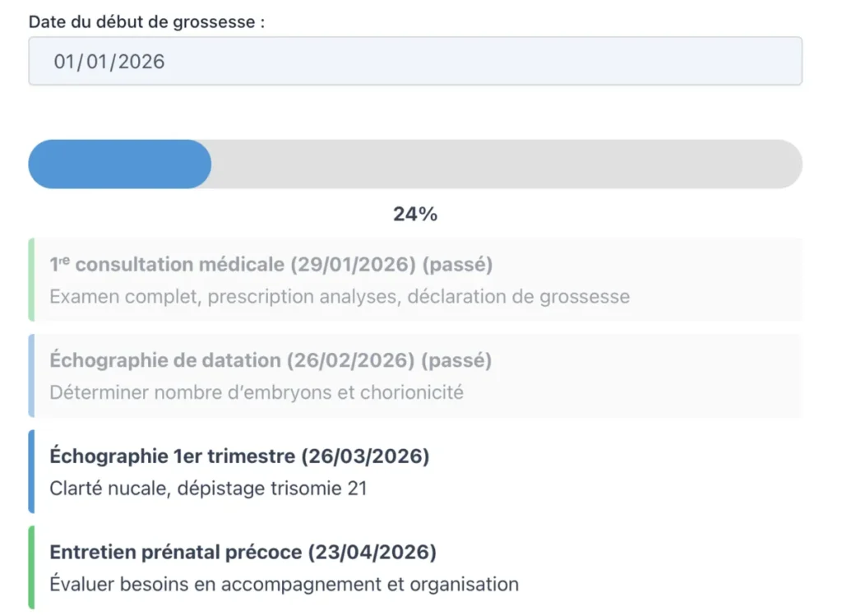
Task: Click "Déterminer nombre d'embryons et chorionicité" text
Action: (257, 392)
